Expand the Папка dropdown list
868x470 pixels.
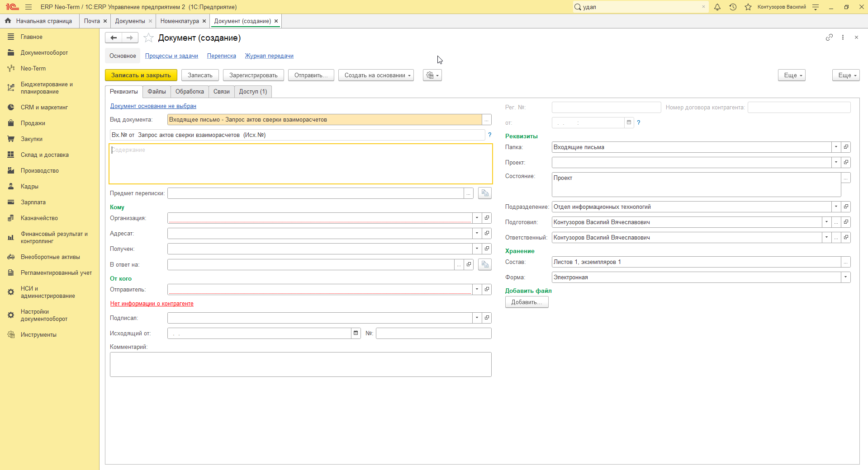pos(836,147)
